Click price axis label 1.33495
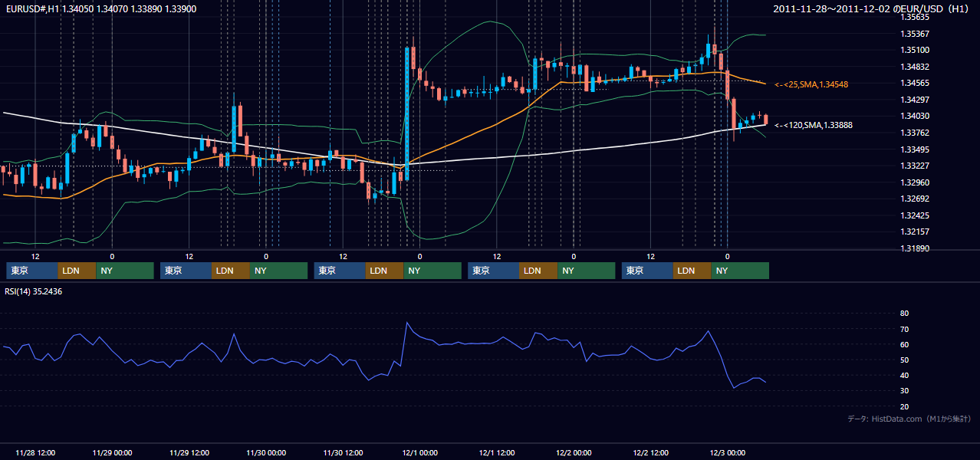The height and width of the screenshot is (460, 980). click(x=914, y=149)
